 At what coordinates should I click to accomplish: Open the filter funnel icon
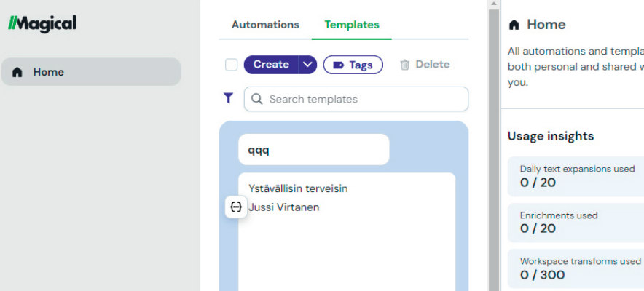(228, 98)
